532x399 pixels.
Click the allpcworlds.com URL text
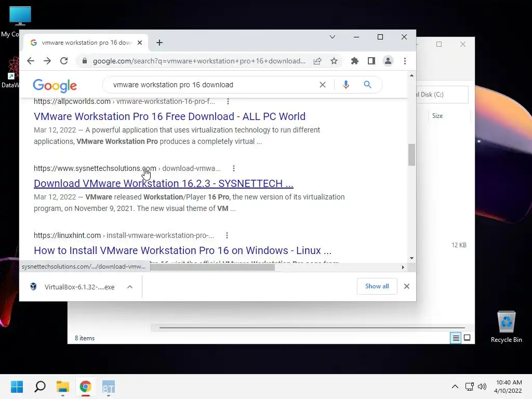tap(72, 101)
